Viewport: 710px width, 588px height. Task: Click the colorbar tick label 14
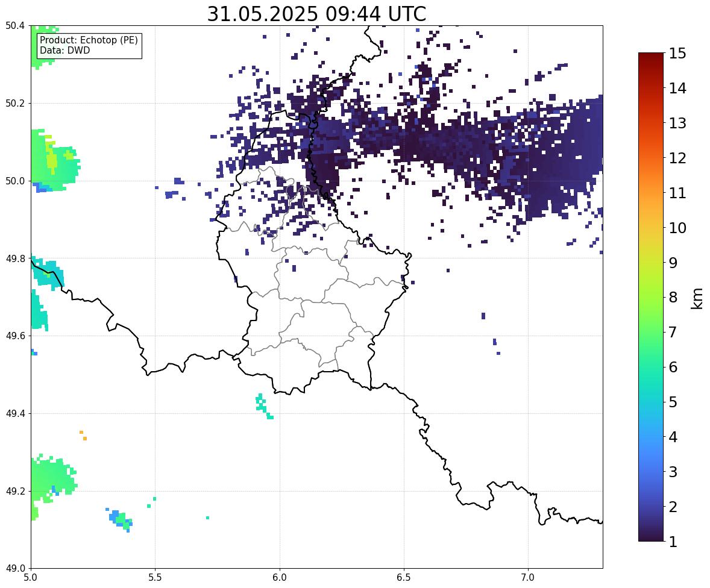tap(677, 89)
